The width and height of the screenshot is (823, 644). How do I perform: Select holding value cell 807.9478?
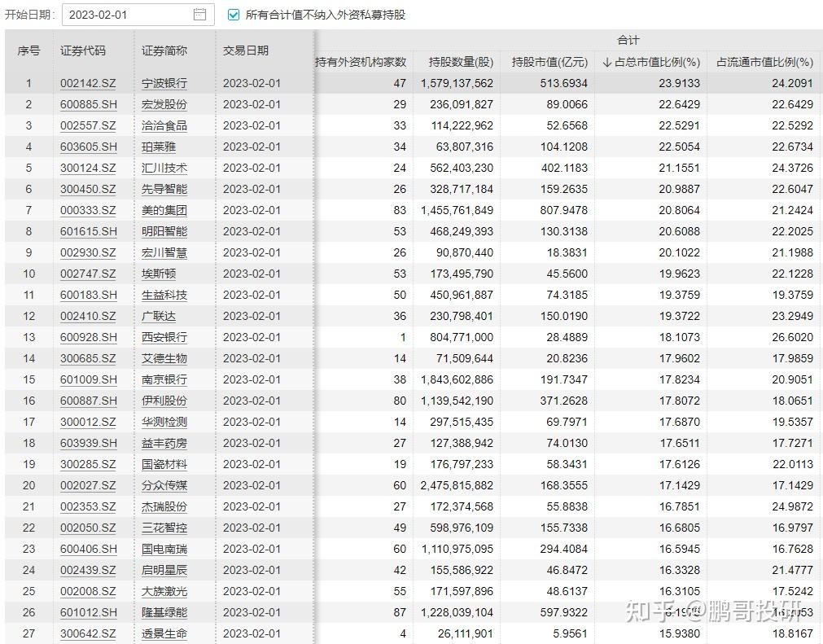click(563, 211)
